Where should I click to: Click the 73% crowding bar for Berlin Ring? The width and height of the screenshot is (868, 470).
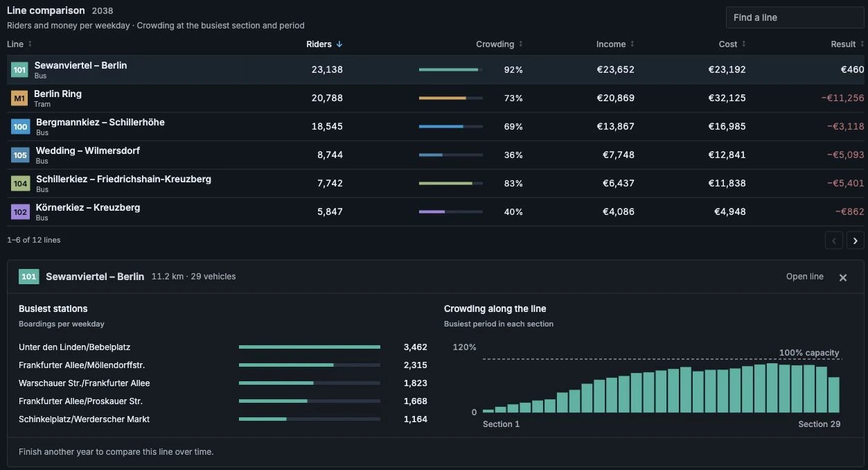(450, 98)
